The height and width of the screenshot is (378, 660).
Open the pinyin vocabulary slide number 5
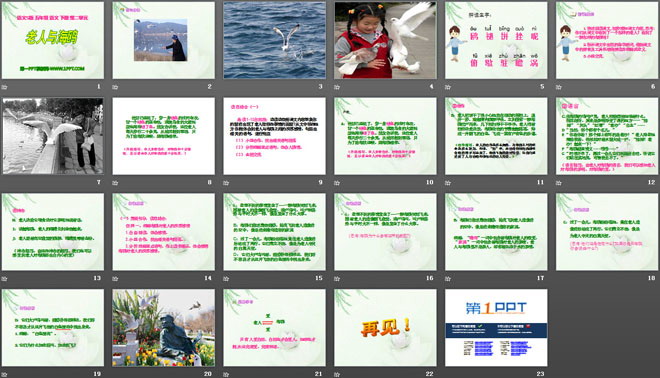coord(496,40)
